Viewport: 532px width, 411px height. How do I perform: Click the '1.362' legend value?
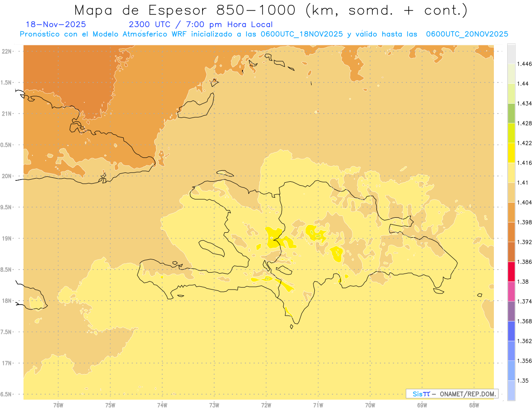[x=524, y=341]
